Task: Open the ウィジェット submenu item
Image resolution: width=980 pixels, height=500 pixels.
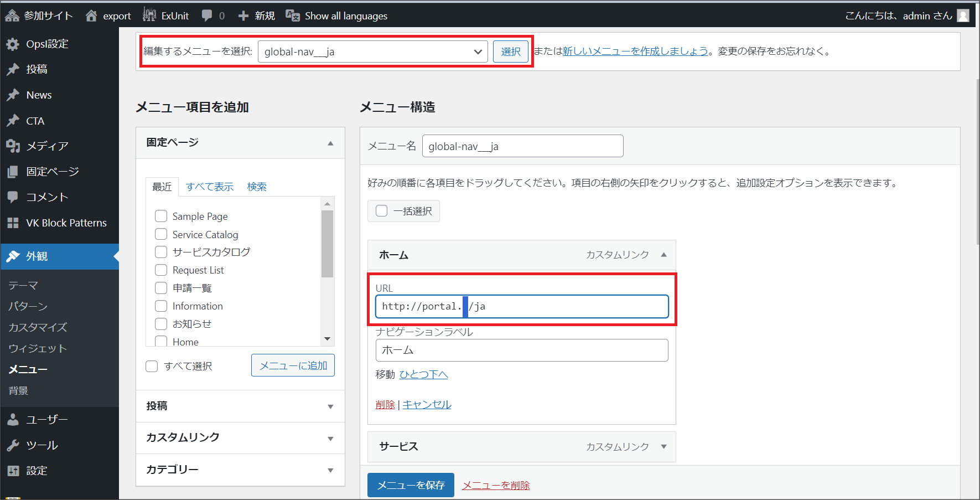Action: pyautogui.click(x=38, y=348)
